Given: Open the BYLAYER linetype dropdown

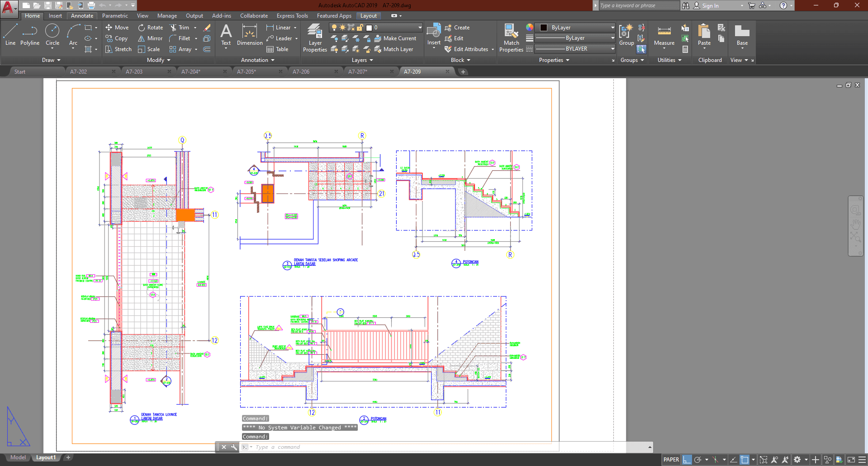Looking at the screenshot, I should pos(575,49).
